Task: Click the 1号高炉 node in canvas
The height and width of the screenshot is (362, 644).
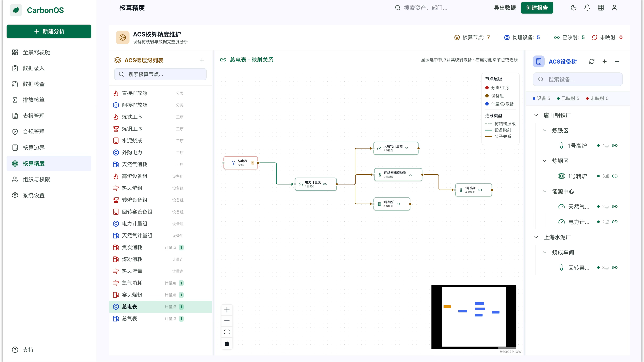Action: 473,190
